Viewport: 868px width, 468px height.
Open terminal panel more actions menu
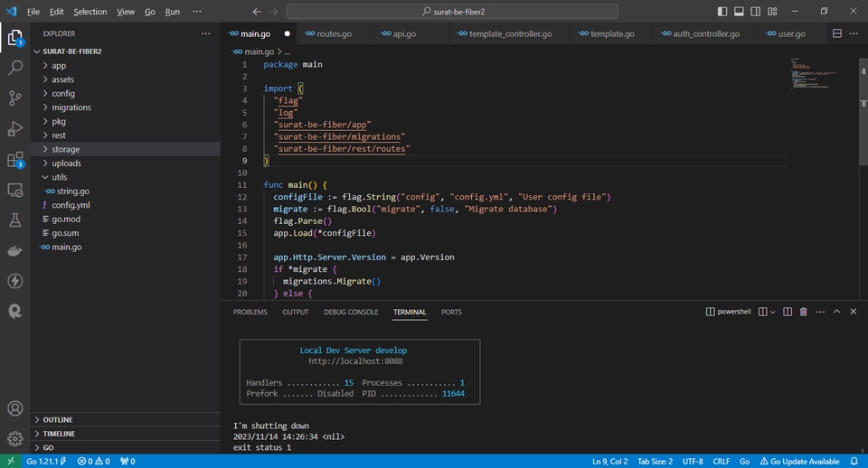(x=820, y=312)
